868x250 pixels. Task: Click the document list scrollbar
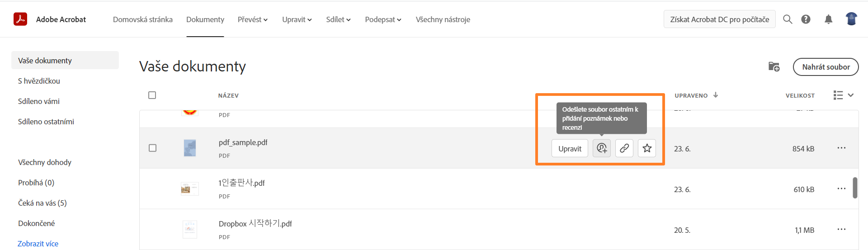click(855, 188)
